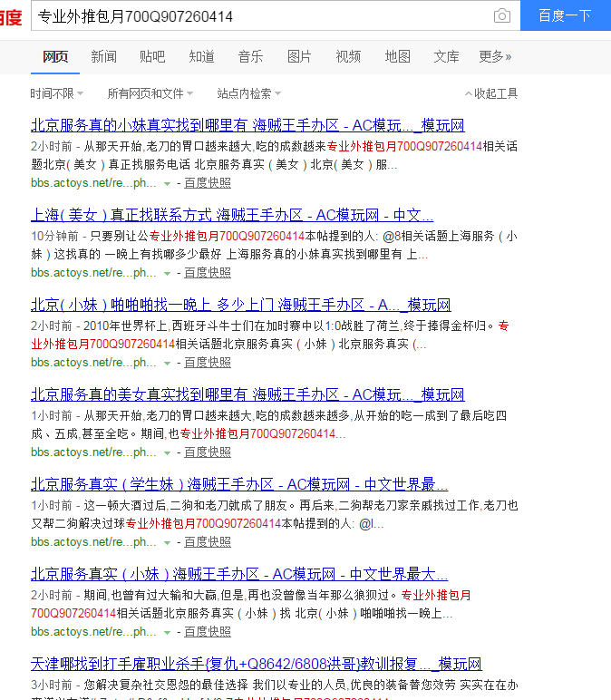Open the 地图 tab

[x=397, y=57]
